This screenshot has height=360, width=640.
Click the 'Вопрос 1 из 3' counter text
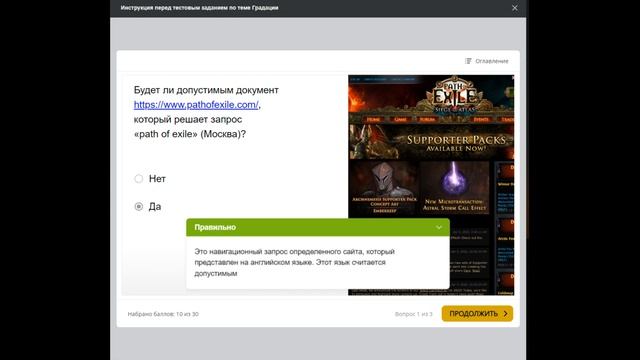(x=413, y=314)
